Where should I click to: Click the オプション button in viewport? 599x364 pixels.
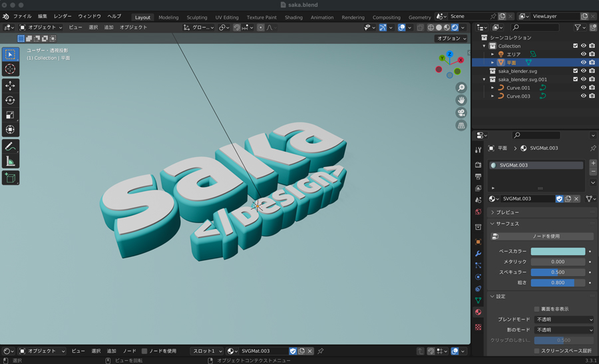pos(451,39)
